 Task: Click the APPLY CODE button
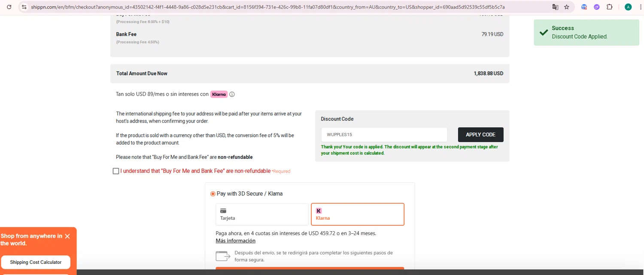coord(480,135)
